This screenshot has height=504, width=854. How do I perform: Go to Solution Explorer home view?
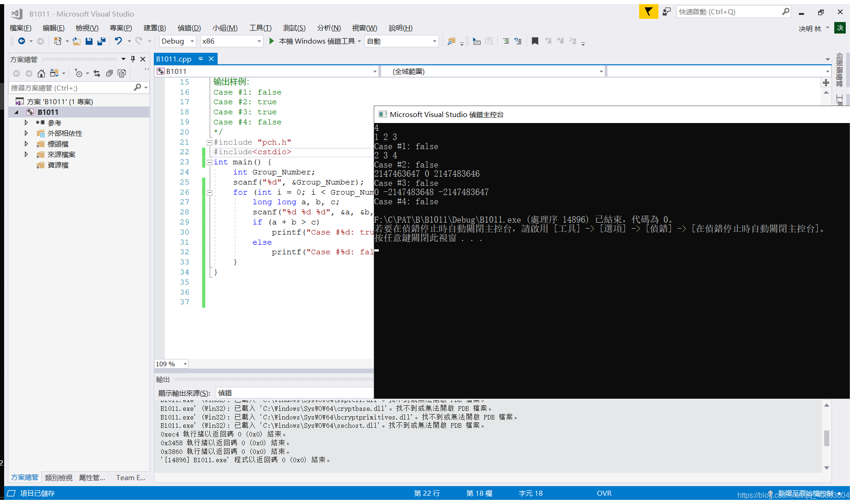point(41,73)
